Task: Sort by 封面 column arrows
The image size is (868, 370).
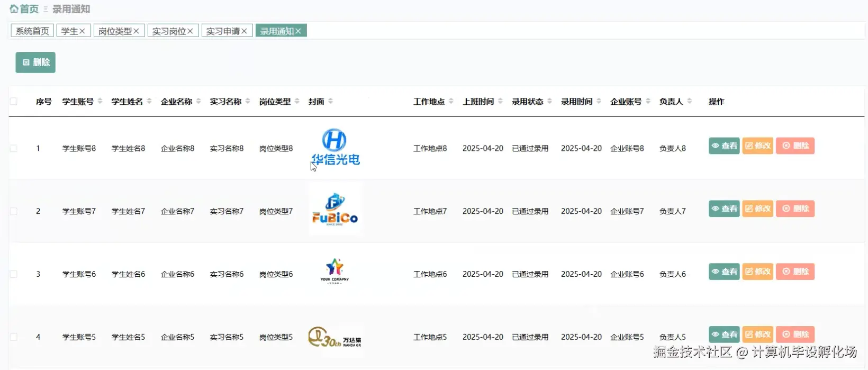Action: 330,101
